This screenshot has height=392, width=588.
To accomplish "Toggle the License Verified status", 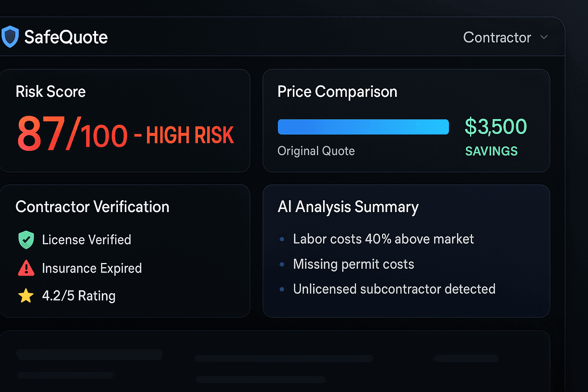I will [87, 240].
